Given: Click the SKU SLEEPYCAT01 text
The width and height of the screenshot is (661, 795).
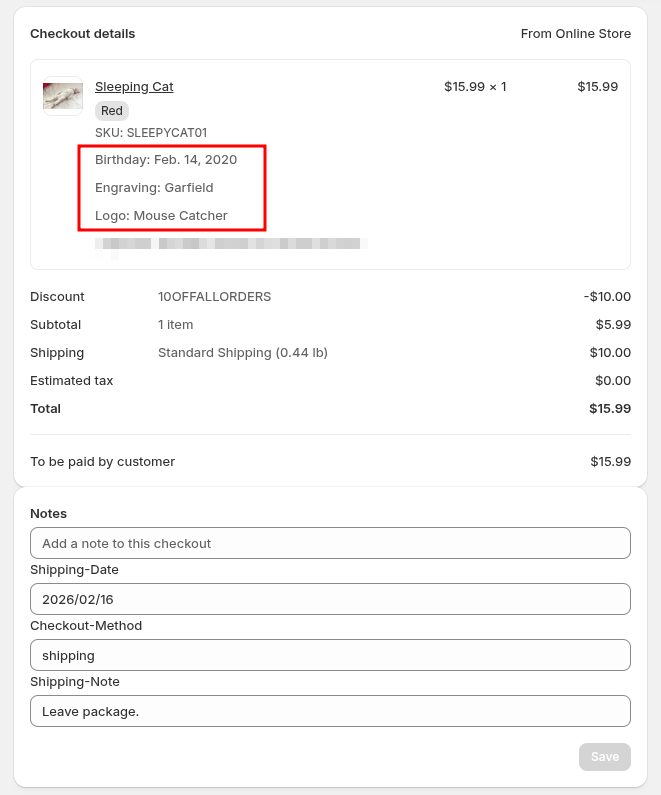Looking at the screenshot, I should click(151, 133).
